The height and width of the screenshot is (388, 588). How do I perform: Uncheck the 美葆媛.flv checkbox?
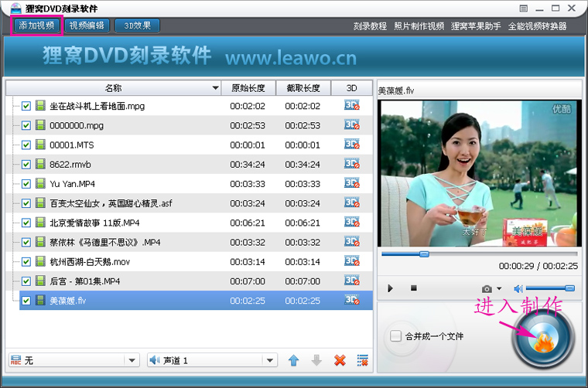point(26,301)
